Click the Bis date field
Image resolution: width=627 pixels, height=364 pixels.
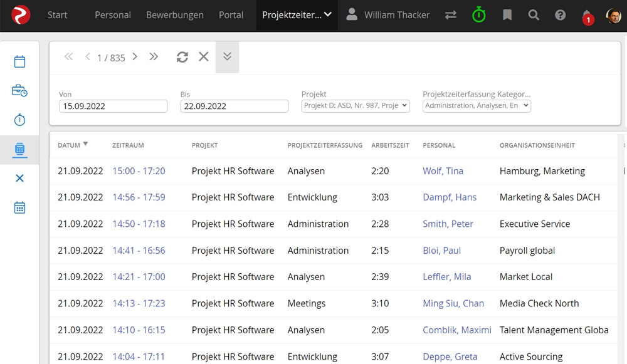point(234,107)
